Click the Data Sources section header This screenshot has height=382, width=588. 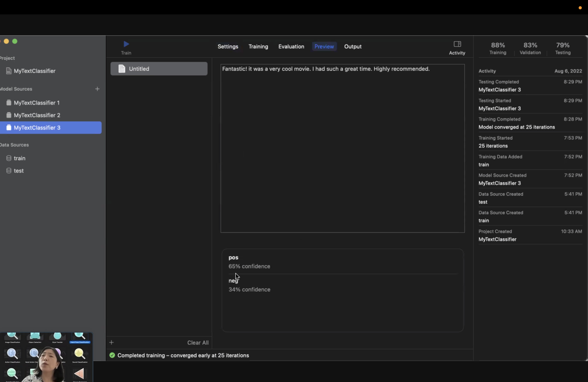tap(14, 145)
